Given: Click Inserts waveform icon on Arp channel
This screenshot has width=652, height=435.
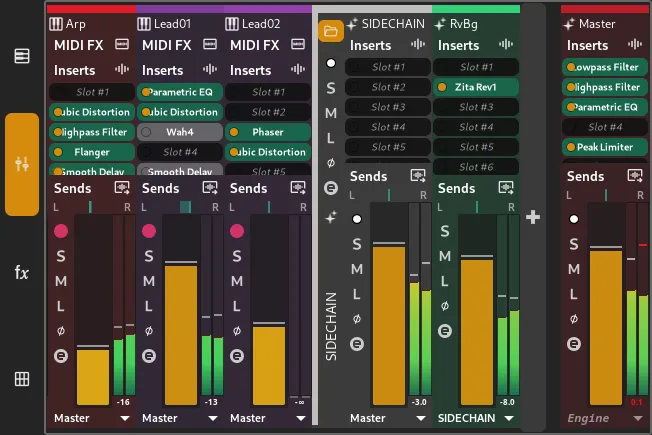Looking at the screenshot, I should [x=122, y=69].
